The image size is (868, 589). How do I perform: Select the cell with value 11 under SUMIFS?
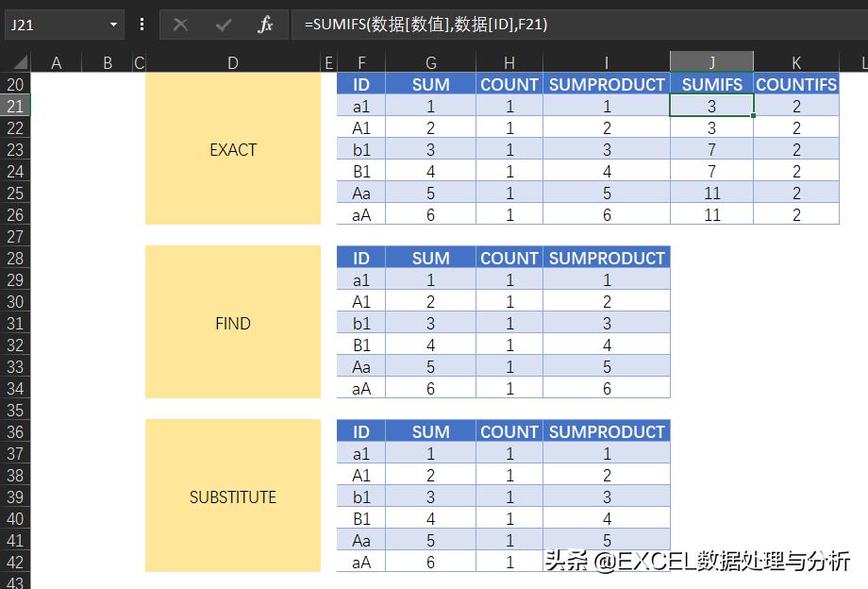[711, 193]
